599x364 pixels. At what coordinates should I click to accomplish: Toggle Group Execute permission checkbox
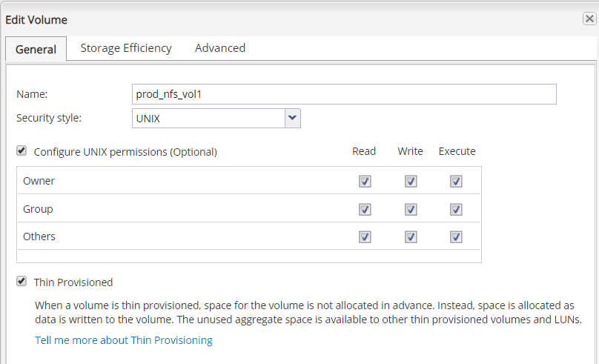tap(456, 209)
